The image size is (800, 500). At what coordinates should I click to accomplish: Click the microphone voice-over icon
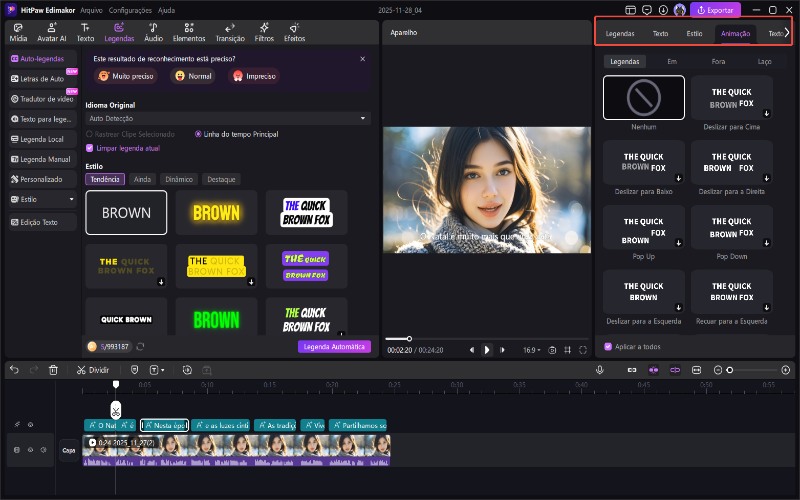point(600,370)
